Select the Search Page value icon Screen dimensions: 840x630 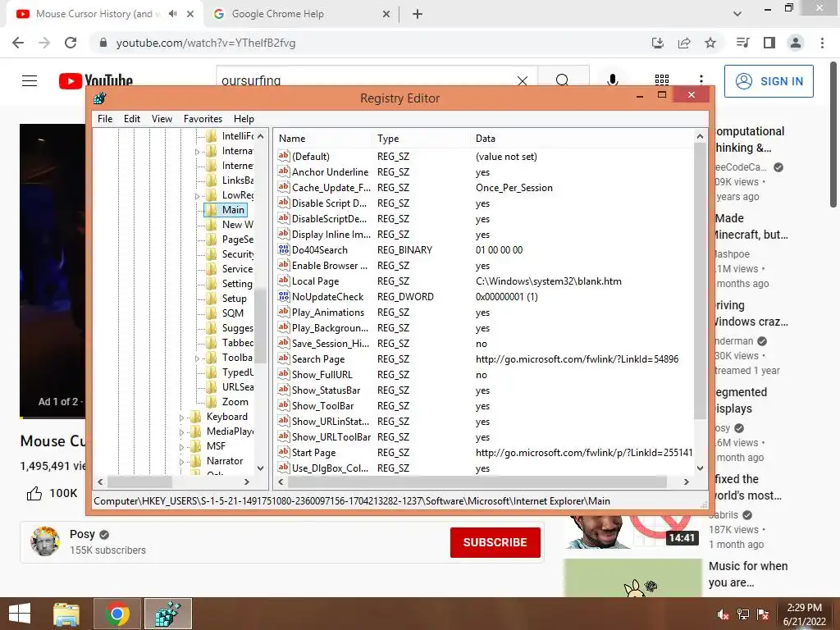[x=283, y=358]
